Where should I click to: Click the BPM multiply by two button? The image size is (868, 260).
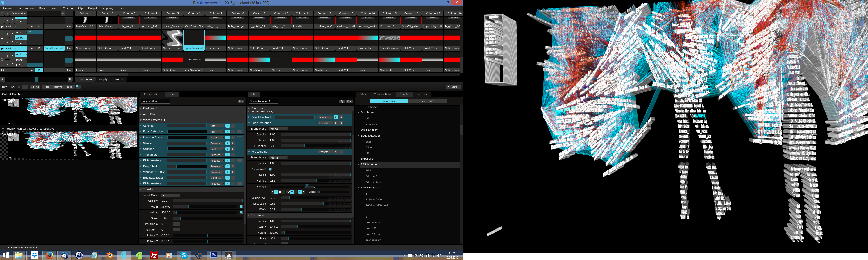tap(37, 87)
